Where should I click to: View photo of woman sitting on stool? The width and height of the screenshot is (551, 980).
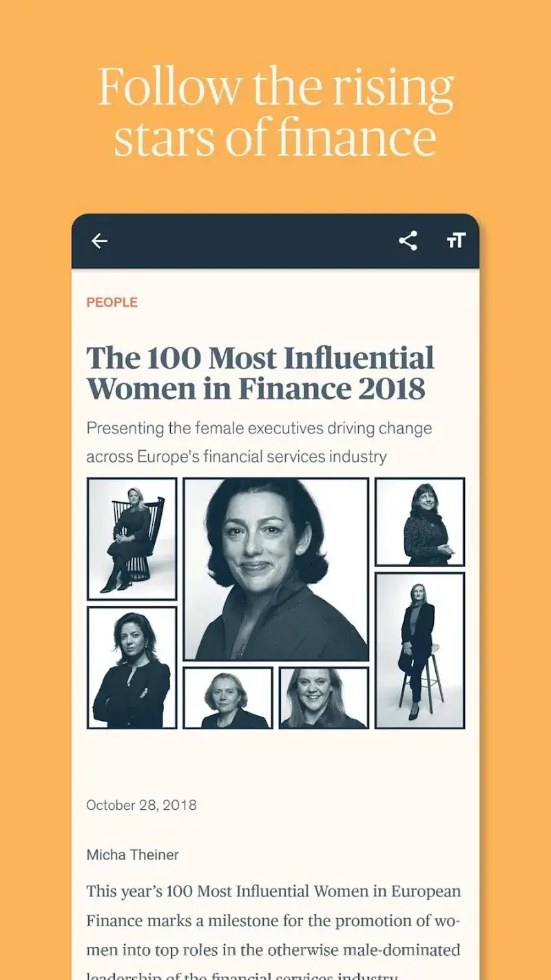[419, 650]
